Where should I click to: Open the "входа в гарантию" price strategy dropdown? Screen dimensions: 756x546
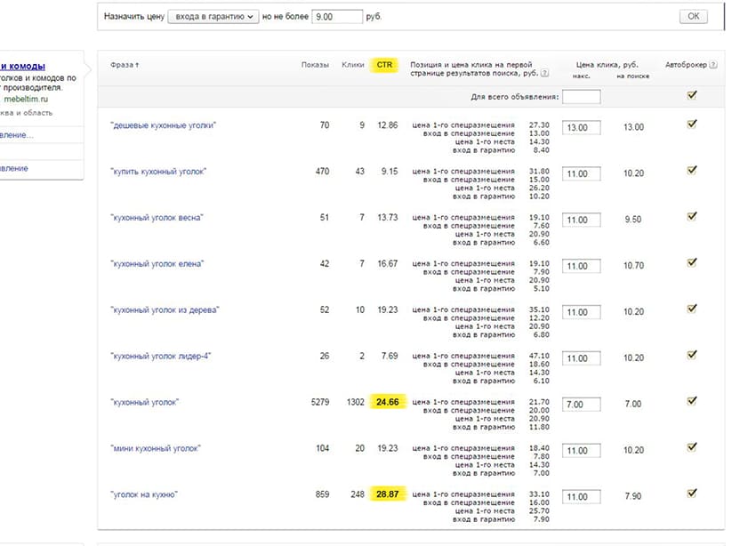213,17
